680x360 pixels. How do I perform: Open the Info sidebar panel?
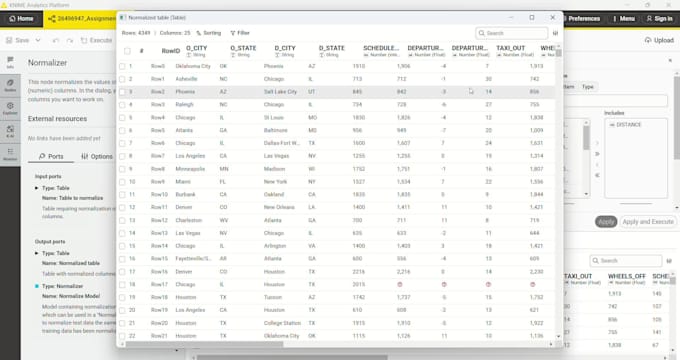[x=10, y=62]
